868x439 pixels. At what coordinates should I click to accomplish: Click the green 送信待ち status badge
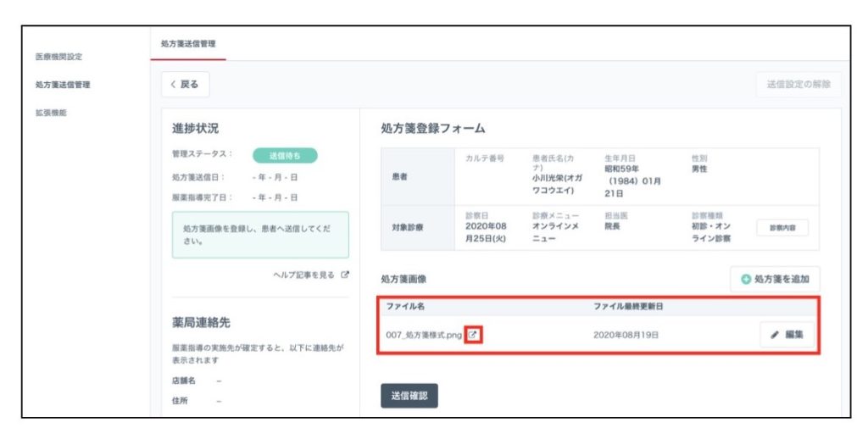(x=284, y=155)
